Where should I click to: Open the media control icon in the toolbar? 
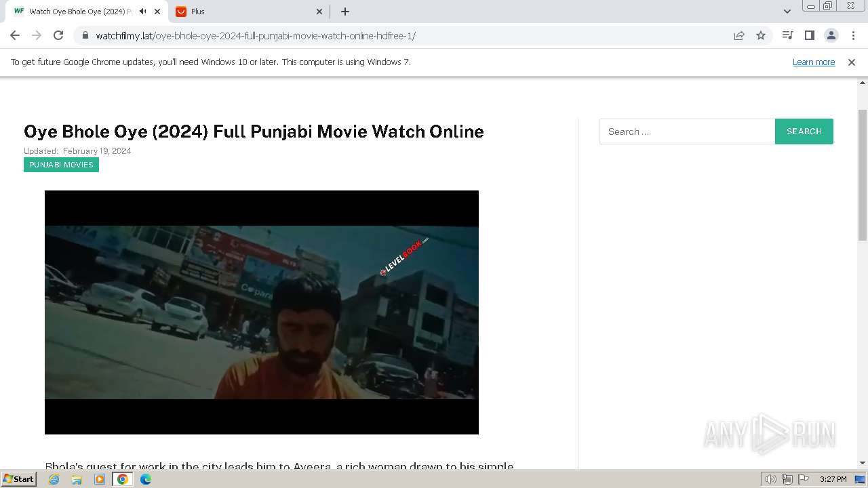click(x=787, y=35)
